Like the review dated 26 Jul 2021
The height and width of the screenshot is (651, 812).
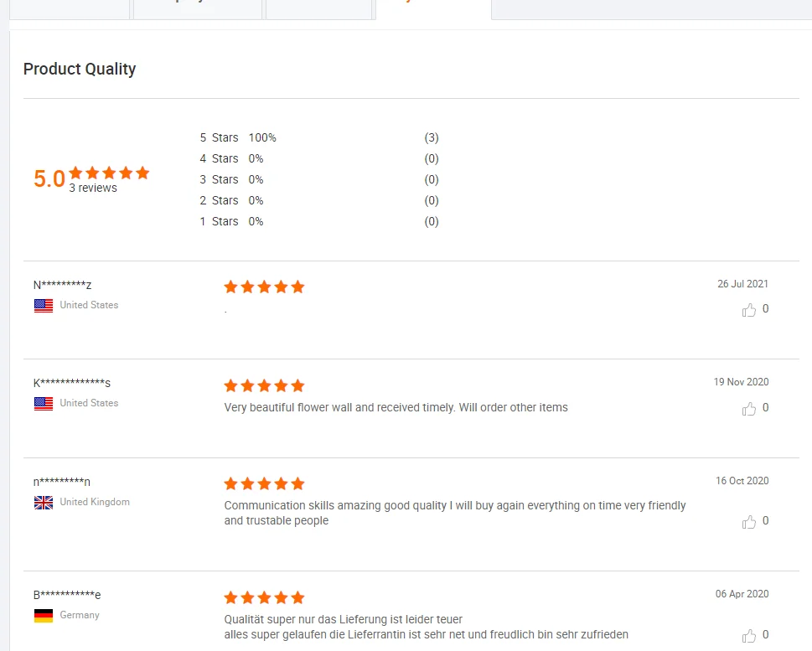tap(748, 310)
